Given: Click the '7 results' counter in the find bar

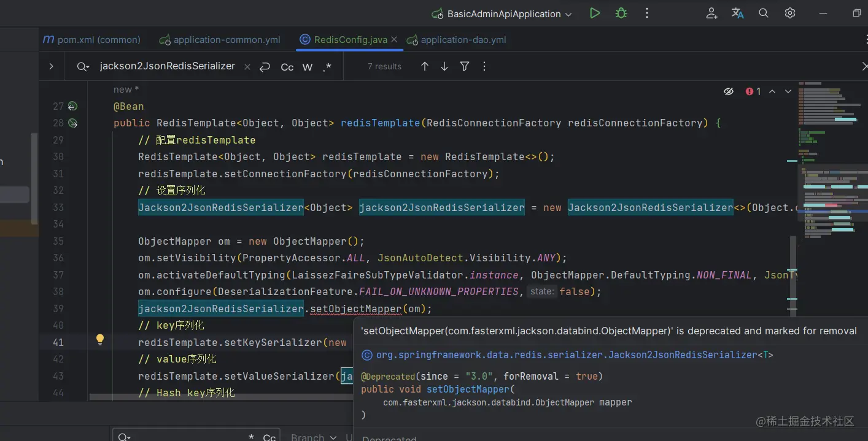Looking at the screenshot, I should click(x=384, y=66).
